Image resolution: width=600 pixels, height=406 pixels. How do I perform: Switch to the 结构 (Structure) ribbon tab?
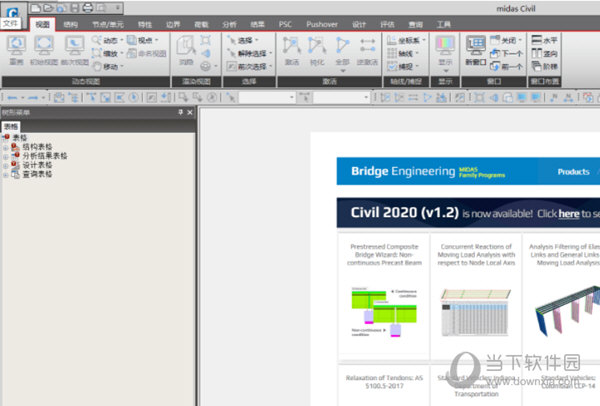[70, 22]
